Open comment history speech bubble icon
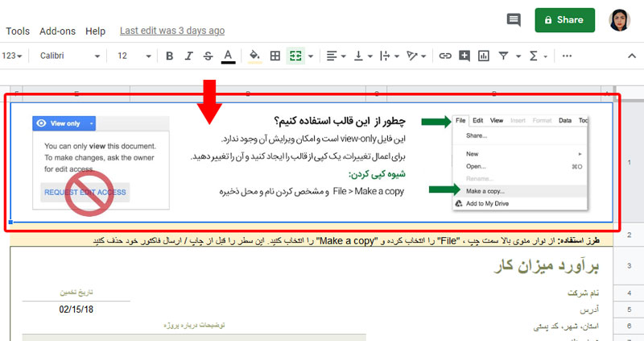The width and height of the screenshot is (644, 341). coord(513,19)
